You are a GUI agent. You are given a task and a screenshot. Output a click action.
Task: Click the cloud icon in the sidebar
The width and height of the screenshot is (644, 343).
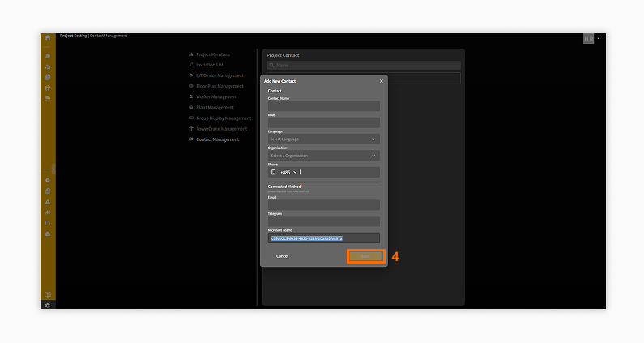pyautogui.click(x=48, y=234)
